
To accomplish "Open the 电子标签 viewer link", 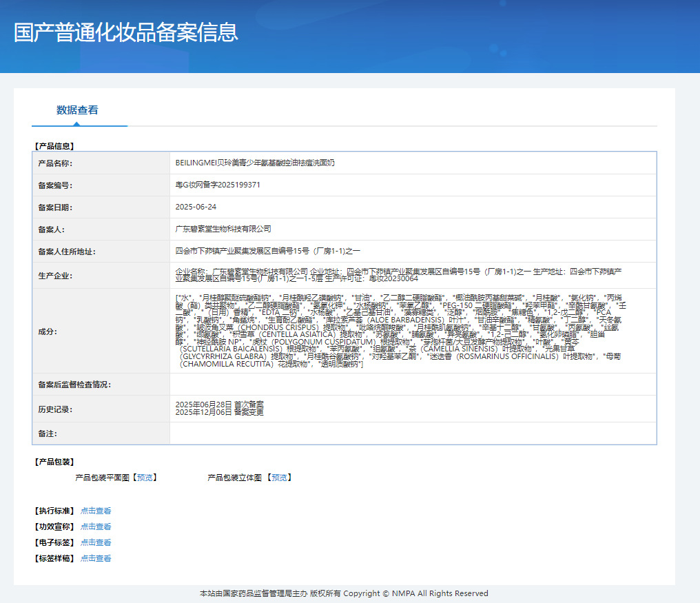I will (x=96, y=542).
